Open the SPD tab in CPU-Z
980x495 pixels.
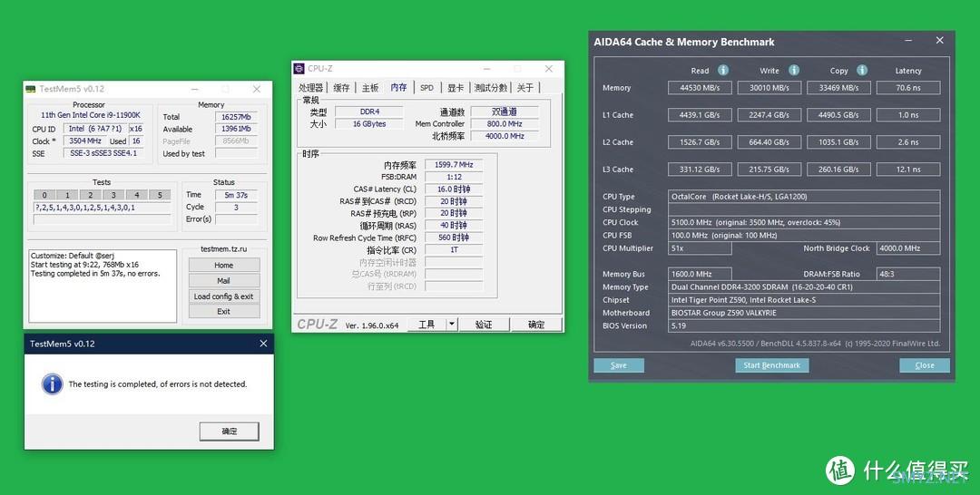pos(426,87)
